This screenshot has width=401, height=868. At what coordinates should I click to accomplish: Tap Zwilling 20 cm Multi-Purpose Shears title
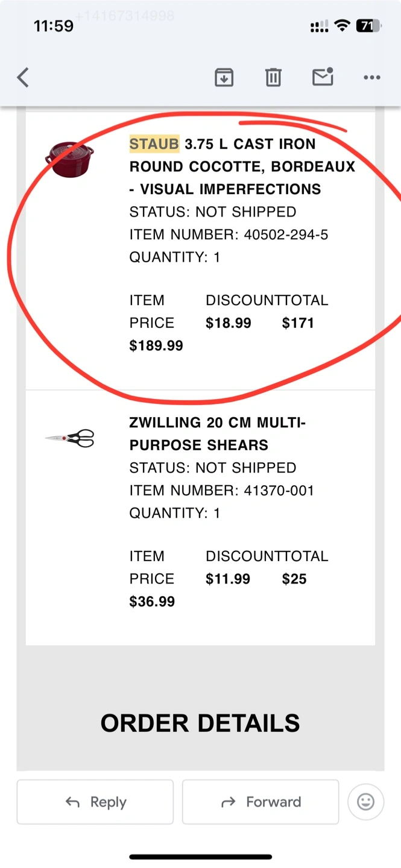pyautogui.click(x=217, y=434)
